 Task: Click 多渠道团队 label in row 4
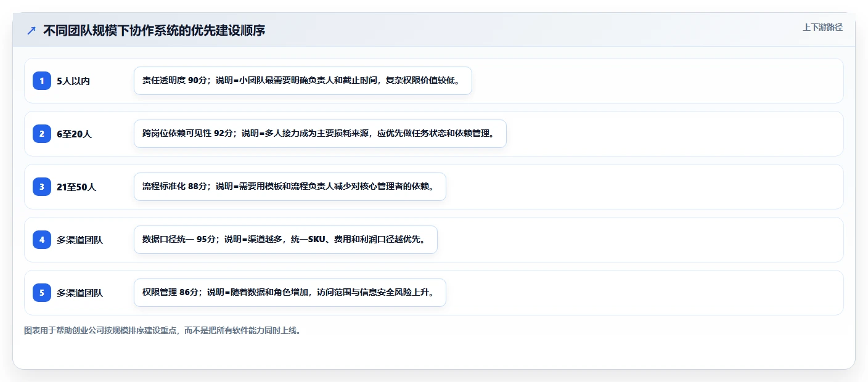click(x=80, y=240)
